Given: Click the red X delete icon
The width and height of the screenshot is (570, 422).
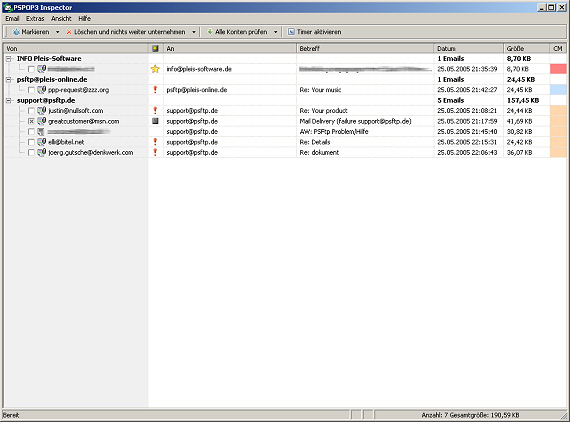Looking at the screenshot, I should (x=69, y=32).
